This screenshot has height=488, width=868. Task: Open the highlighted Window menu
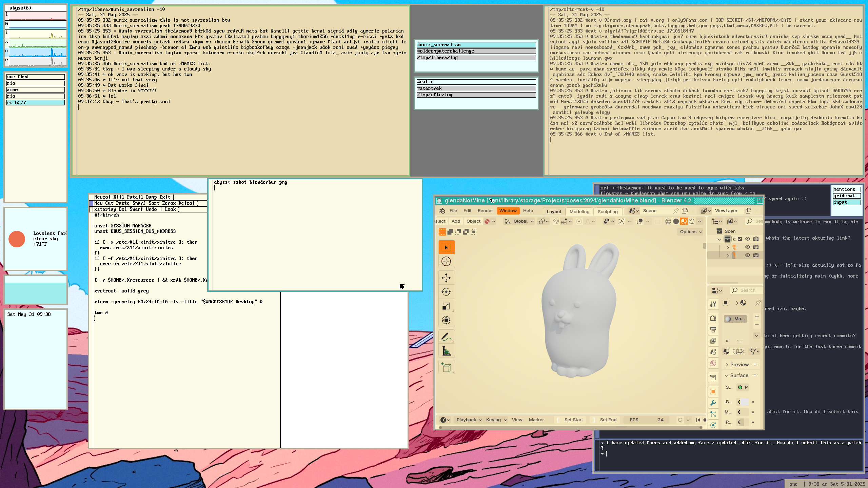(x=508, y=211)
